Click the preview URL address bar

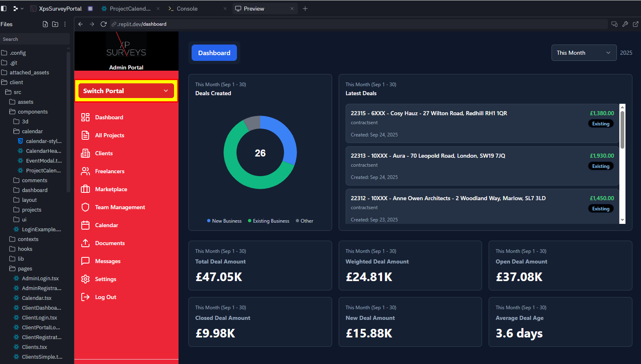358,24
